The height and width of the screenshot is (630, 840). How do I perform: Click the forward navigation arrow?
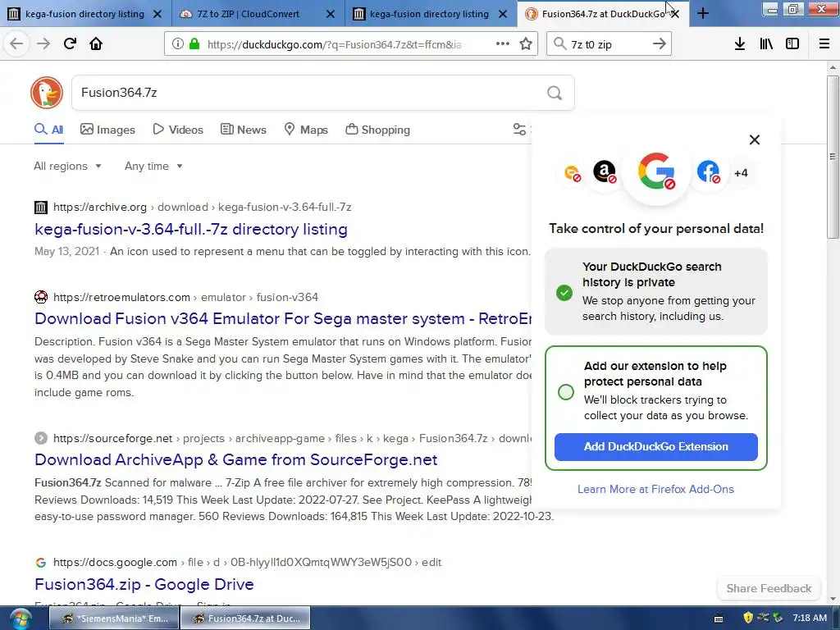43,43
